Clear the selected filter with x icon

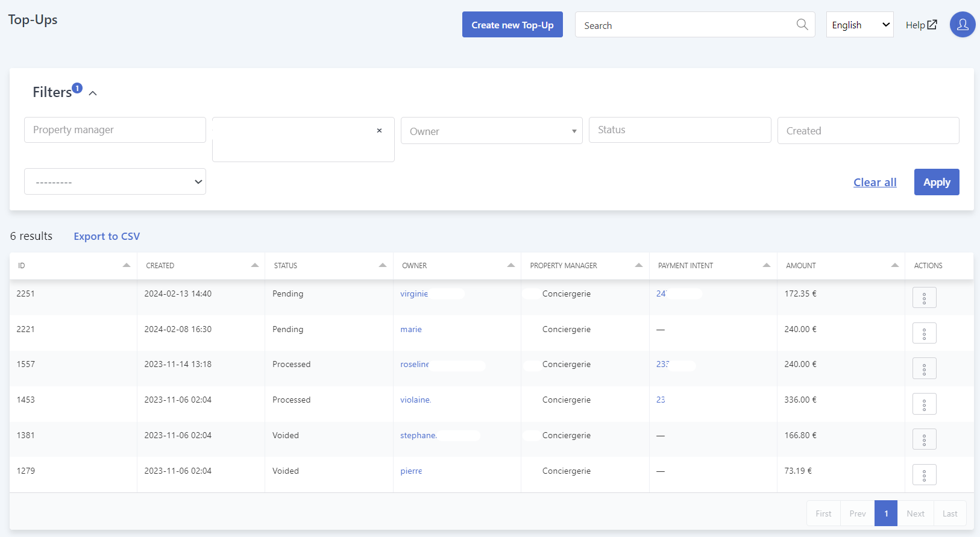pyautogui.click(x=379, y=130)
